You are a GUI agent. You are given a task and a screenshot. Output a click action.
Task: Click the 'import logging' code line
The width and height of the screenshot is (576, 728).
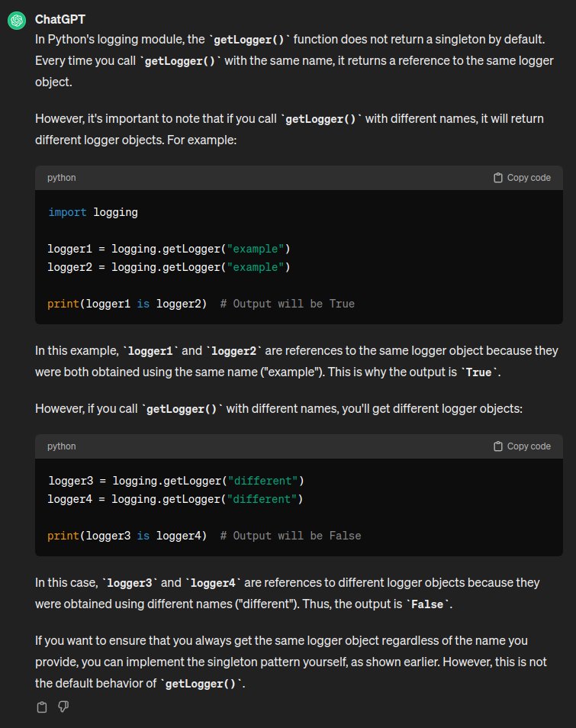93,212
